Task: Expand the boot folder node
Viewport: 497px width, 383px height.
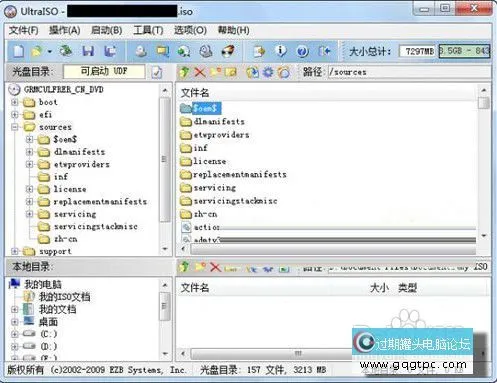Action: tap(14, 102)
